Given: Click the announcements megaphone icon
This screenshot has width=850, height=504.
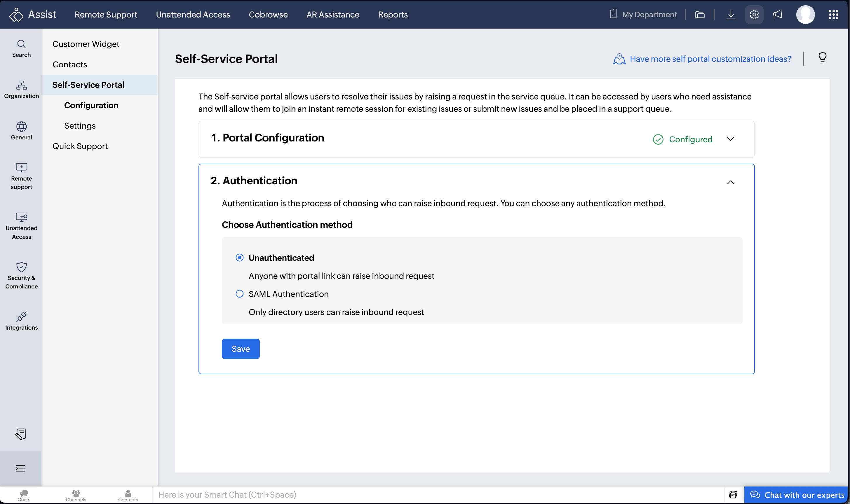Looking at the screenshot, I should [778, 15].
